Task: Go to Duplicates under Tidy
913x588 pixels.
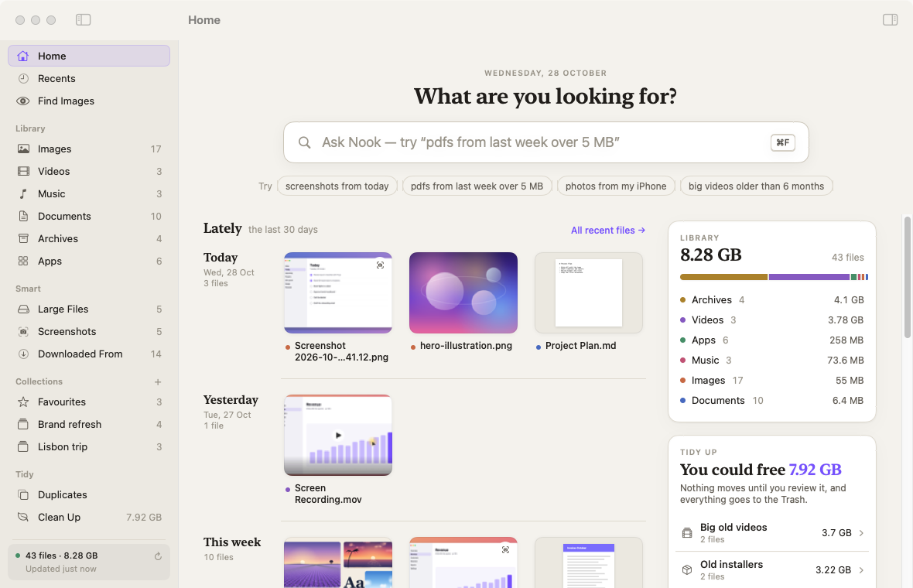Action: (89, 495)
